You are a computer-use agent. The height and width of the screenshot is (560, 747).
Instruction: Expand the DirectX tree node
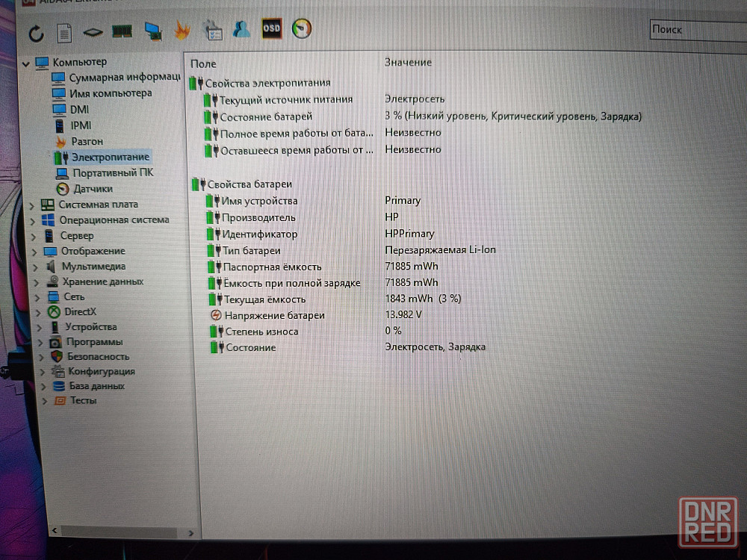click(x=39, y=313)
